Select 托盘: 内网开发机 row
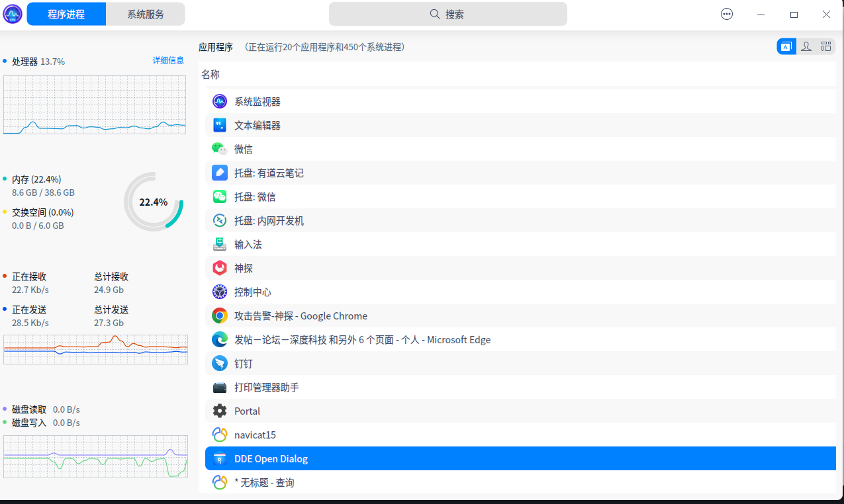 (520, 220)
